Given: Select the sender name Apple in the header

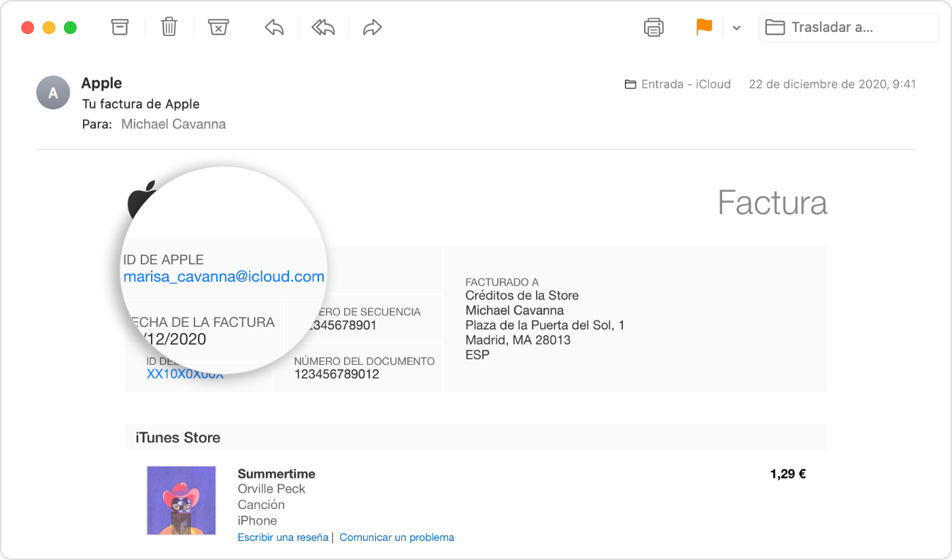Looking at the screenshot, I should 101,83.
